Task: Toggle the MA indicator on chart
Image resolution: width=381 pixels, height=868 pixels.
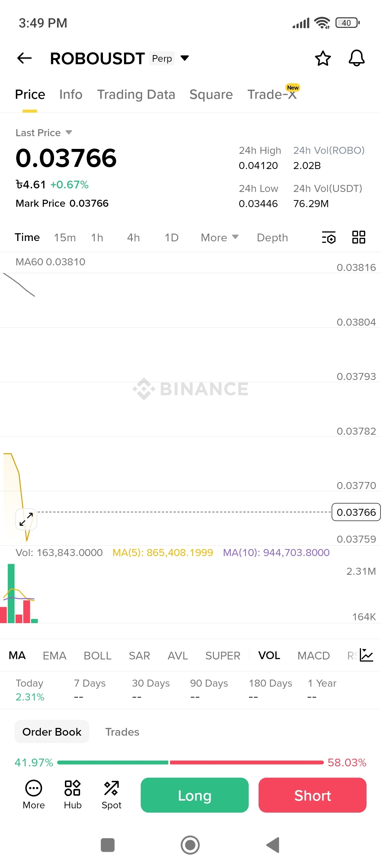Action: click(x=17, y=655)
